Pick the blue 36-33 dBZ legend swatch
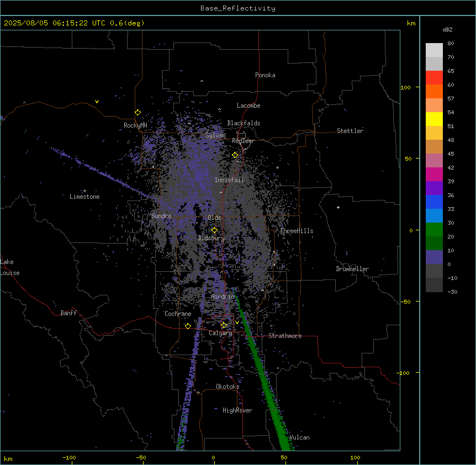This screenshot has height=465, width=476. click(x=434, y=202)
